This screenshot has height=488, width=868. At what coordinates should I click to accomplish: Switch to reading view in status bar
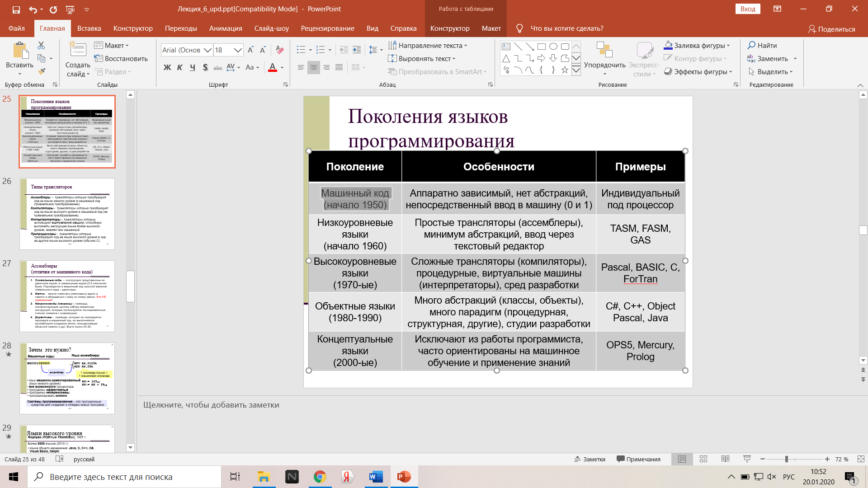[725, 459]
